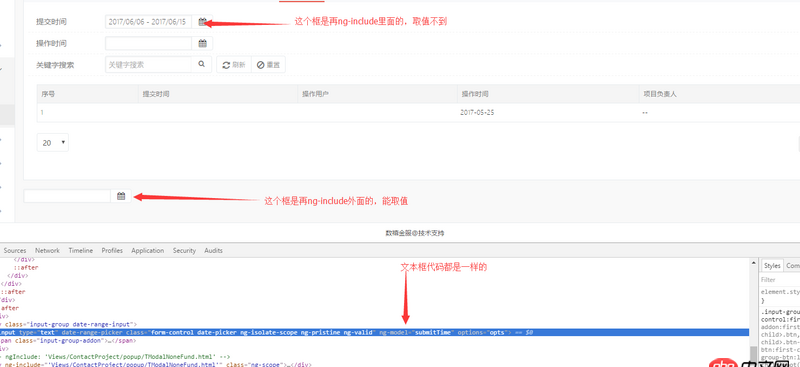Screen dimensions: 800x367
Task: Click the row number 1 cell
Action: click(x=42, y=113)
